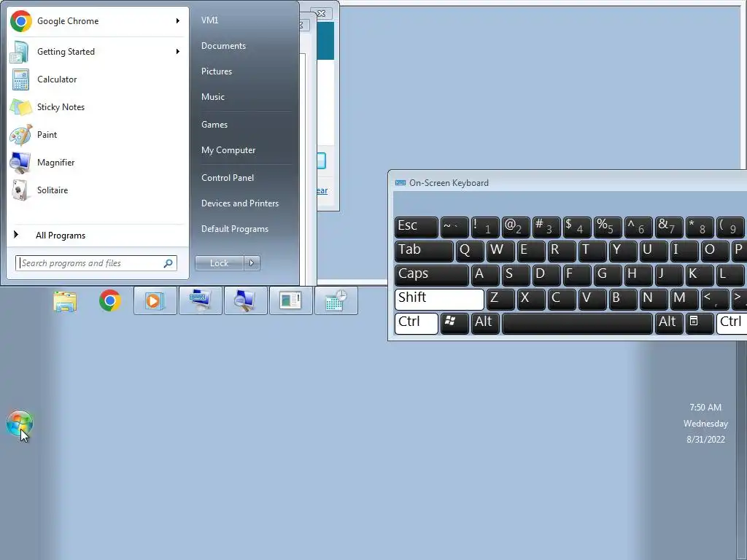The image size is (747, 560).
Task: Open Control Panel
Action: 228,178
